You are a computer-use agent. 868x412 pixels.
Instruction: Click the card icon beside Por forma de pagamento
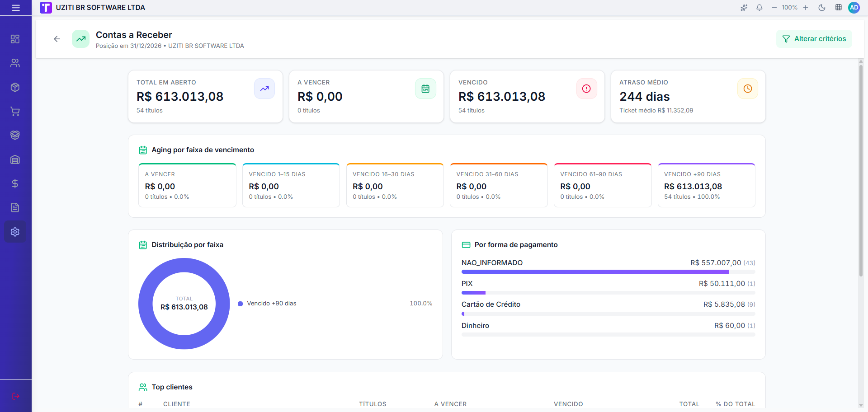coord(466,245)
